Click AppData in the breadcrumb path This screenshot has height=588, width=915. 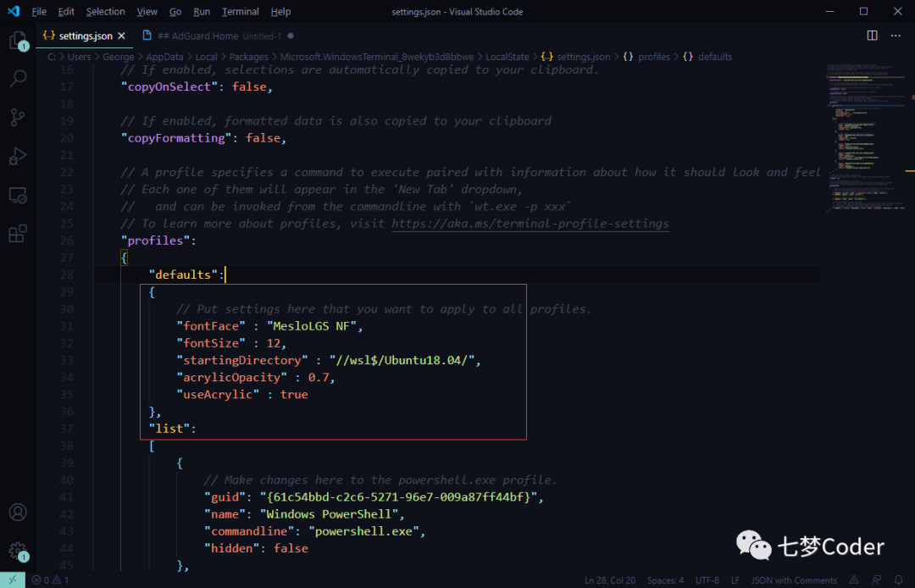pyautogui.click(x=164, y=57)
